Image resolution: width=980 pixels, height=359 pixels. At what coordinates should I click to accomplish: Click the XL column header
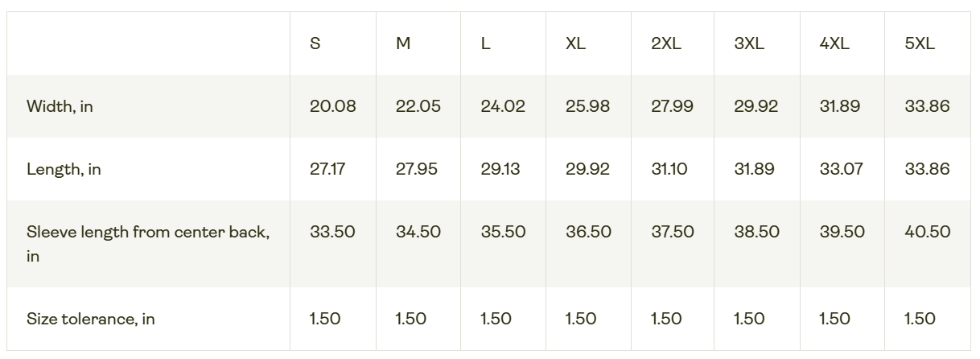tap(575, 43)
